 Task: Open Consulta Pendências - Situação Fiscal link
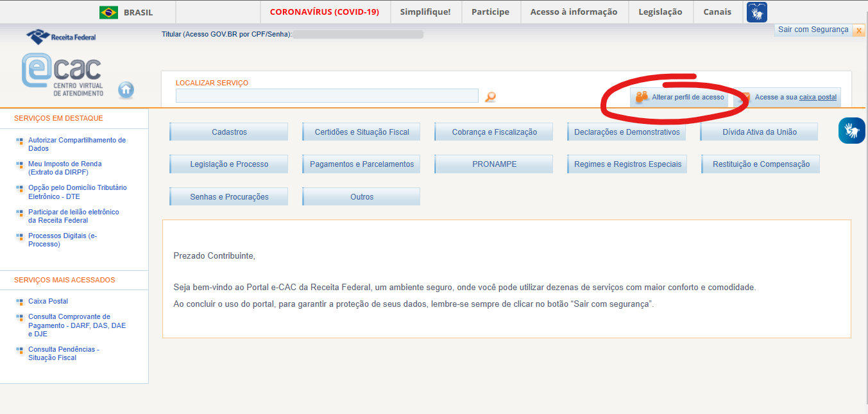(64, 354)
